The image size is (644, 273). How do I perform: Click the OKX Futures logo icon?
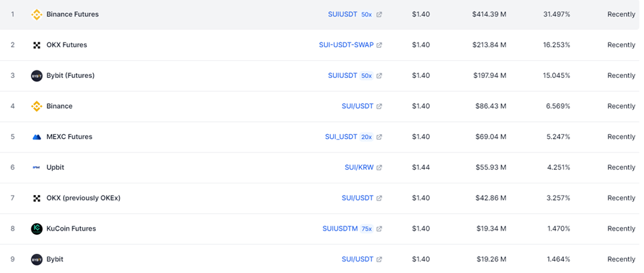[36, 45]
